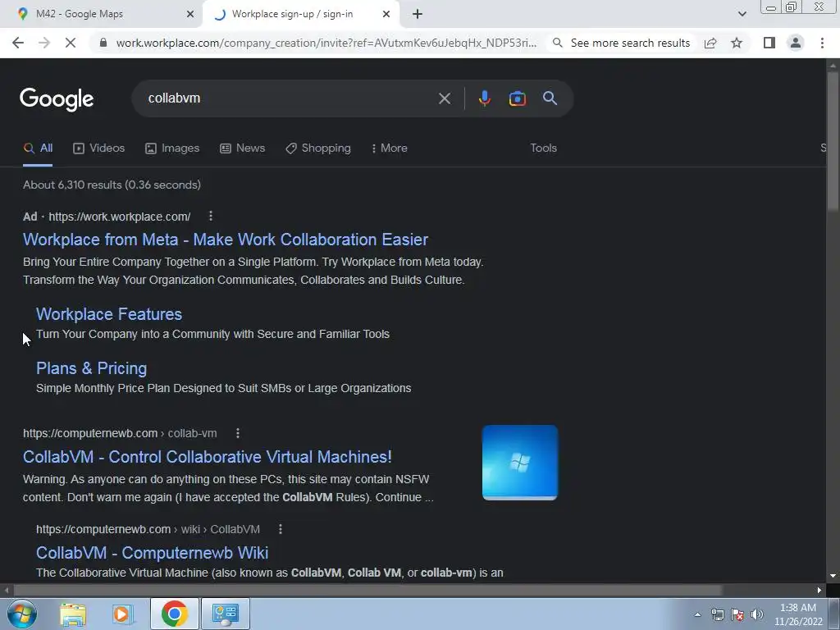Click the browser forward arrow
The height and width of the screenshot is (630, 840).
point(44,43)
